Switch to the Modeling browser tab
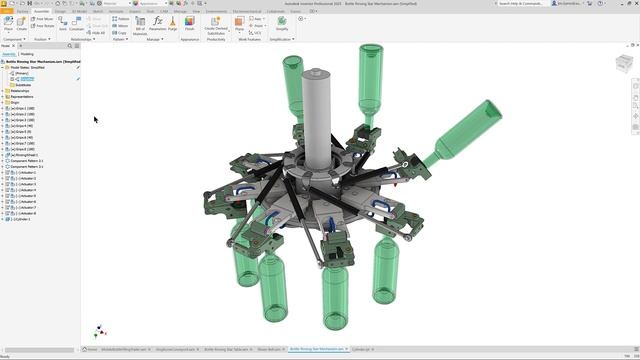The width and height of the screenshot is (640, 360). coord(27,54)
